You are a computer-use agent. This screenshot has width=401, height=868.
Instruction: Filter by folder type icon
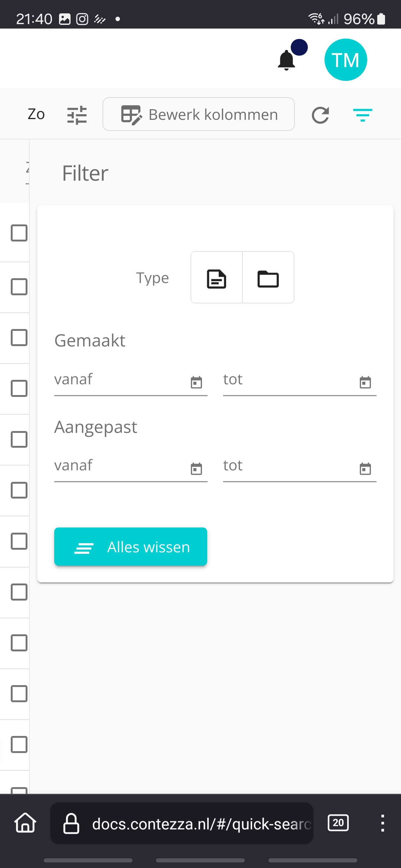[x=268, y=277]
